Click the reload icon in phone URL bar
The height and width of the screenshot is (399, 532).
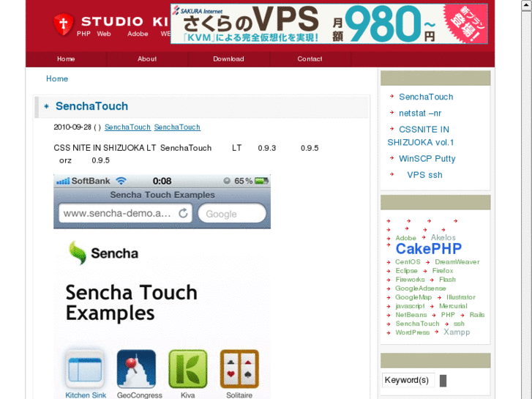[x=183, y=213]
